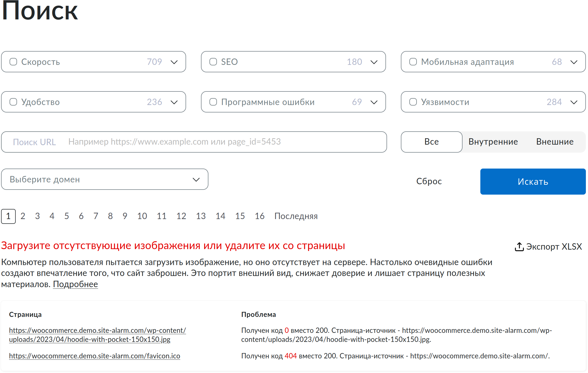Select the Внешние links filter
588x373 pixels.
555,142
